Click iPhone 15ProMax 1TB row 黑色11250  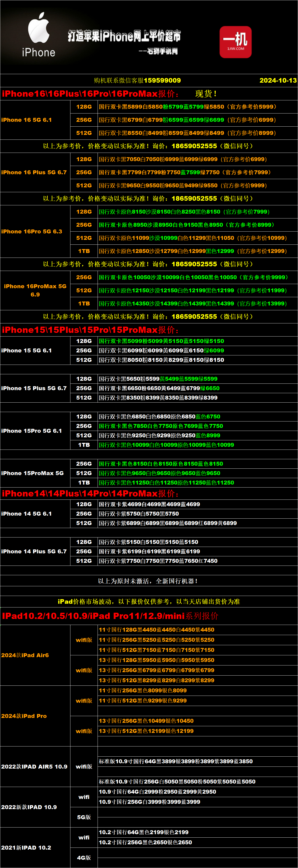pyautogui.click(x=198, y=483)
